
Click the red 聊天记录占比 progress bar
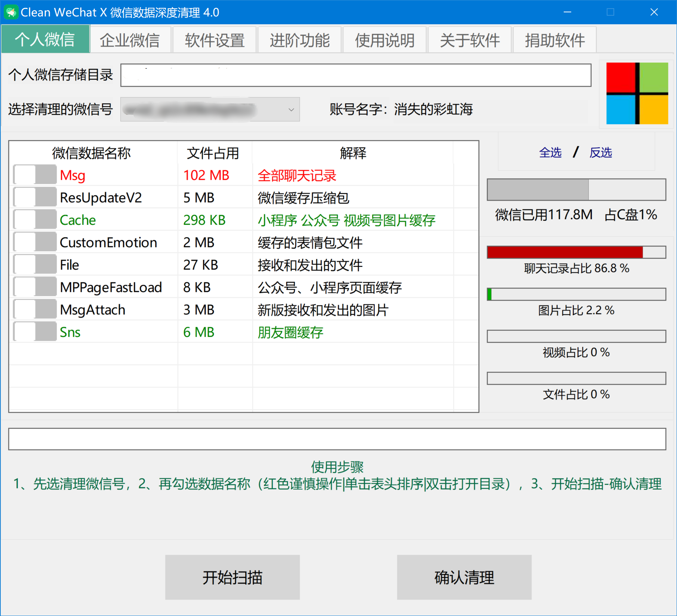(576, 252)
